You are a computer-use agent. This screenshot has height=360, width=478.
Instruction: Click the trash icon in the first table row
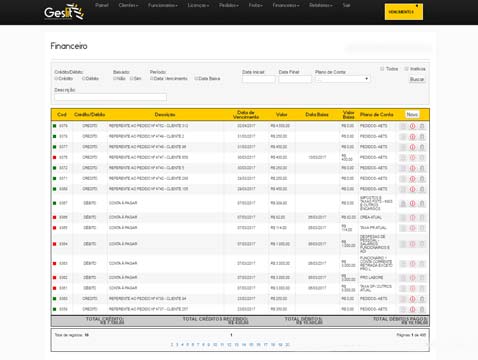tap(422, 126)
